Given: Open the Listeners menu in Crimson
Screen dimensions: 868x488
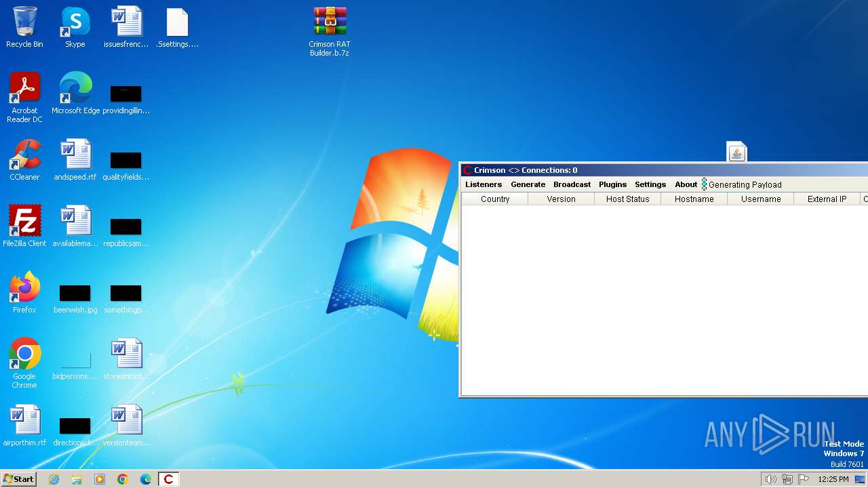Looking at the screenshot, I should 484,184.
